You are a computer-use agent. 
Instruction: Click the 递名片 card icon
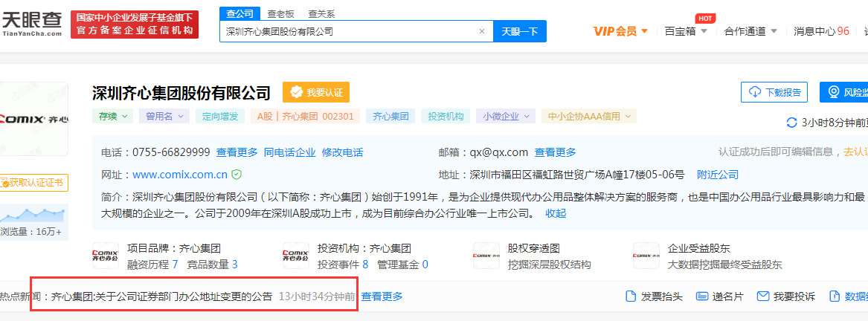click(x=702, y=296)
